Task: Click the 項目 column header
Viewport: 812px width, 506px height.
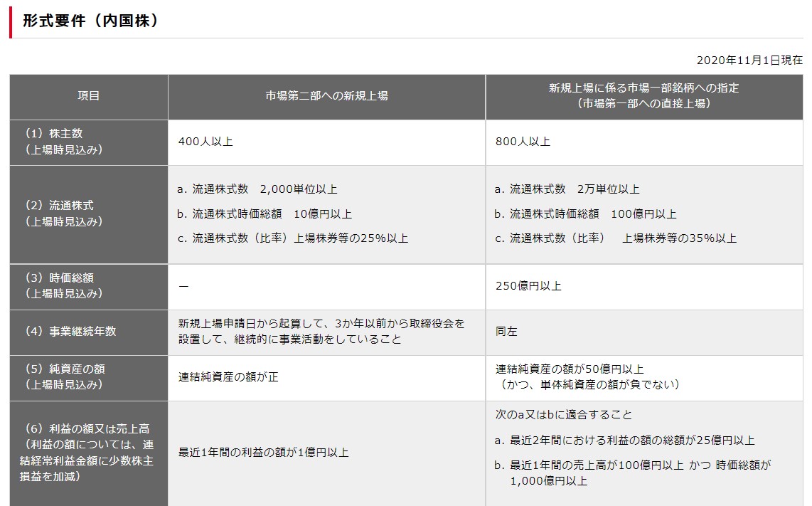Action: (x=87, y=97)
